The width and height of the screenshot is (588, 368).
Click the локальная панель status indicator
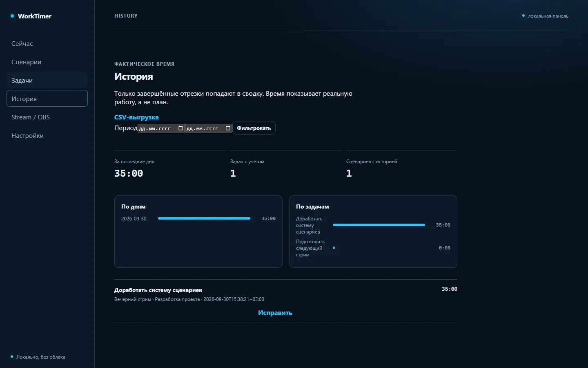545,16
